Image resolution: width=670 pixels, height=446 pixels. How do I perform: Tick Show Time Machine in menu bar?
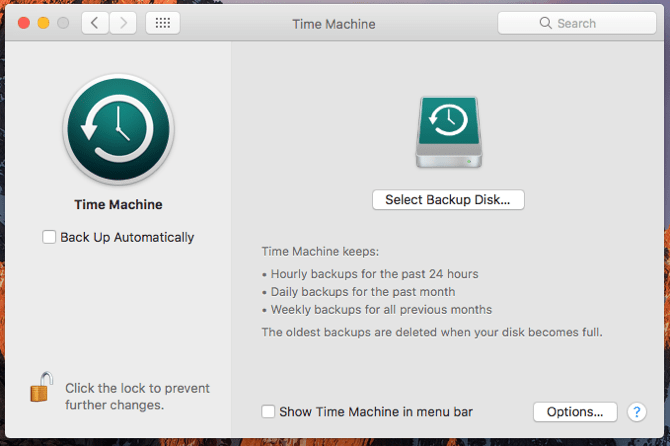[x=268, y=411]
